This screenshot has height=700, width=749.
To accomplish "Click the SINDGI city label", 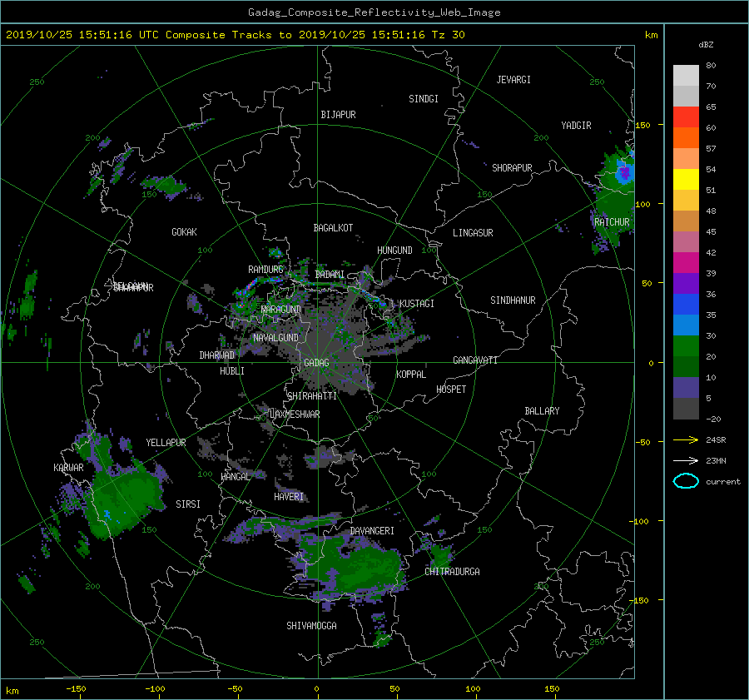I will [x=424, y=99].
